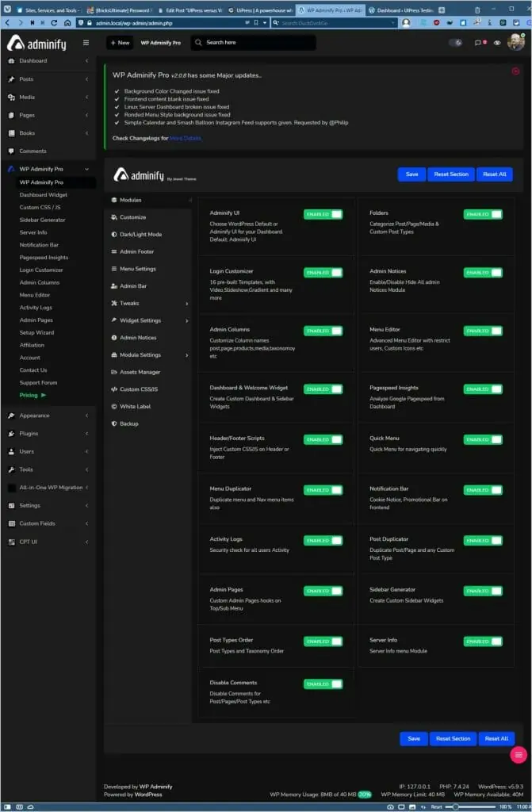Toggle the Pagespeed Insights module switch
532x812 pixels.
[483, 389]
